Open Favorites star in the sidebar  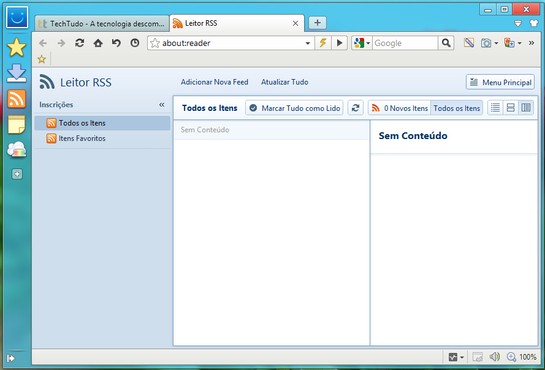(x=16, y=47)
